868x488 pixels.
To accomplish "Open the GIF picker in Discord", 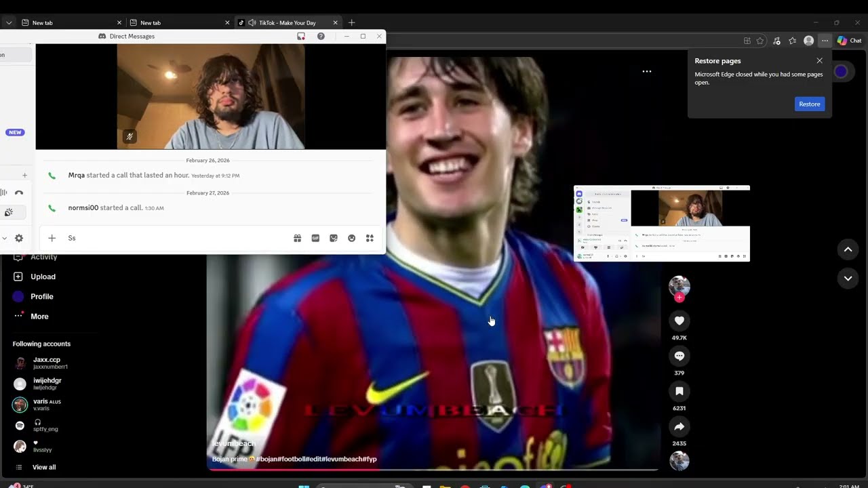I will 315,238.
